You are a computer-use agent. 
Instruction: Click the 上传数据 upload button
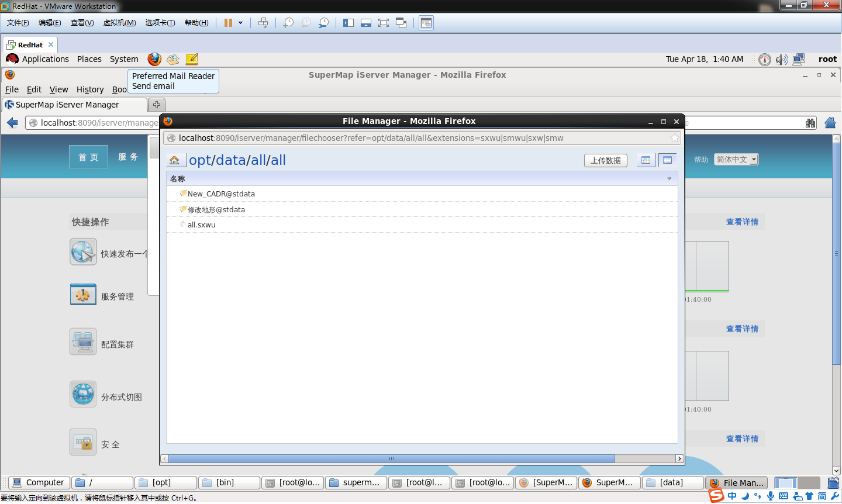coord(606,160)
